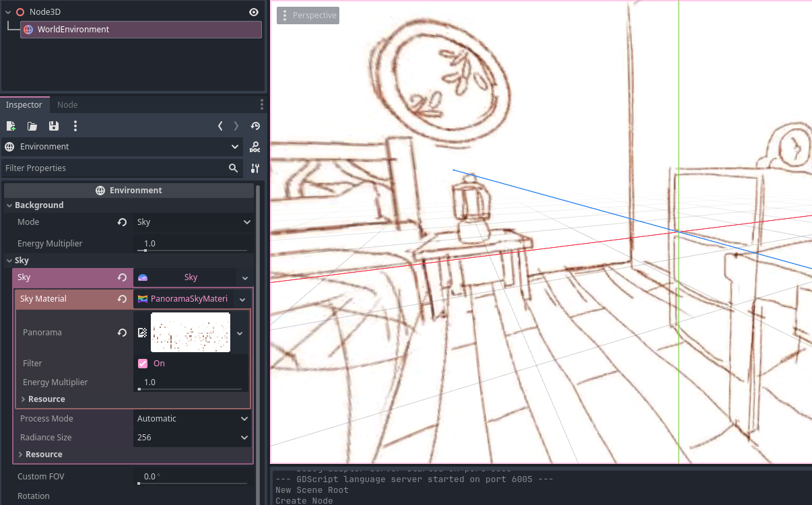The height and width of the screenshot is (505, 812).
Task: Revert the Sky Material property
Action: pos(122,299)
